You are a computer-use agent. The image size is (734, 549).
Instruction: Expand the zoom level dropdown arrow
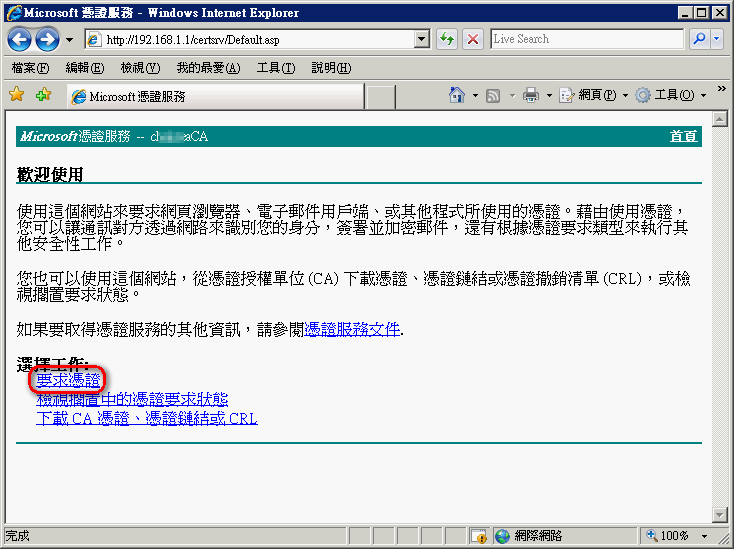coord(704,536)
